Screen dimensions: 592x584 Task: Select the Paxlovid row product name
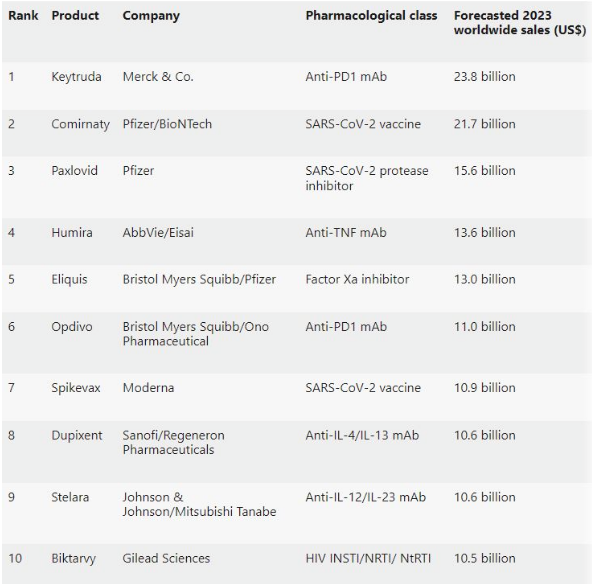coord(74,171)
